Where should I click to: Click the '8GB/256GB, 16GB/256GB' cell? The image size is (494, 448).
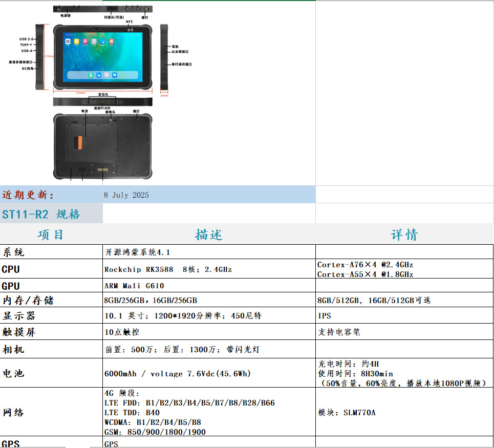(209, 300)
